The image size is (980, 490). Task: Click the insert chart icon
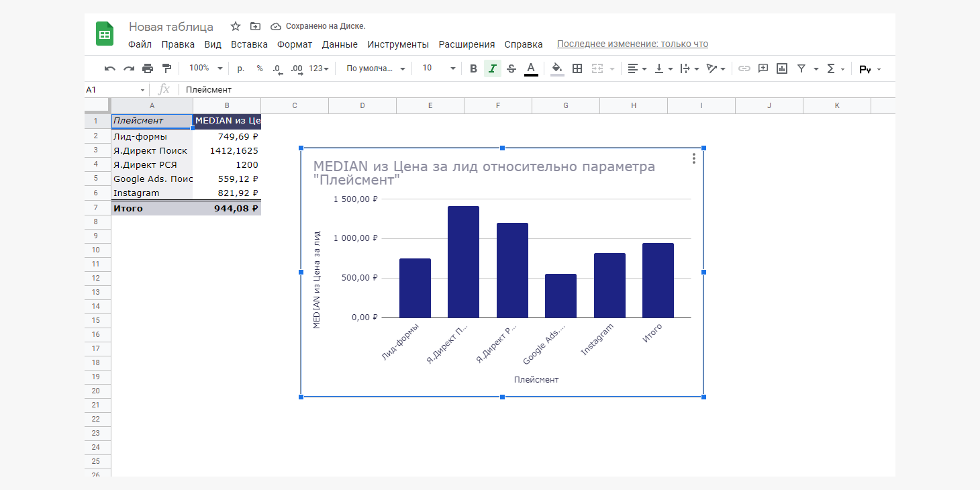click(x=781, y=68)
